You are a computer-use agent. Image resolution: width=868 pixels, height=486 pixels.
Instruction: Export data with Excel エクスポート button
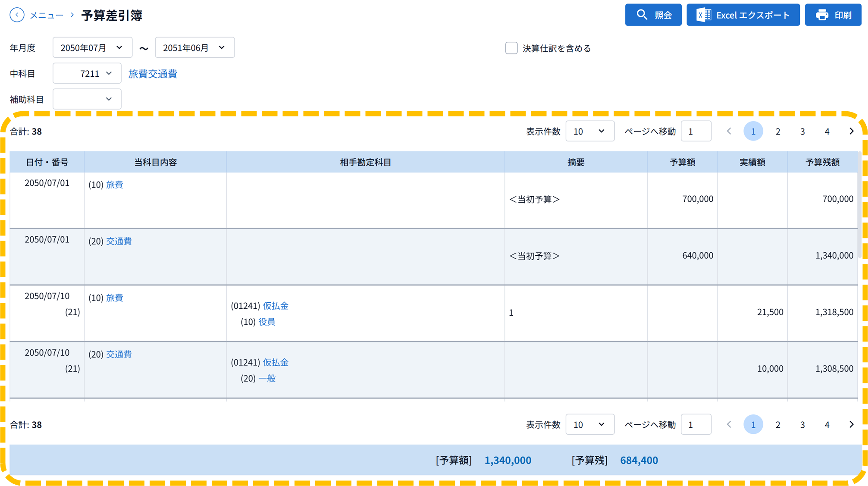(743, 15)
